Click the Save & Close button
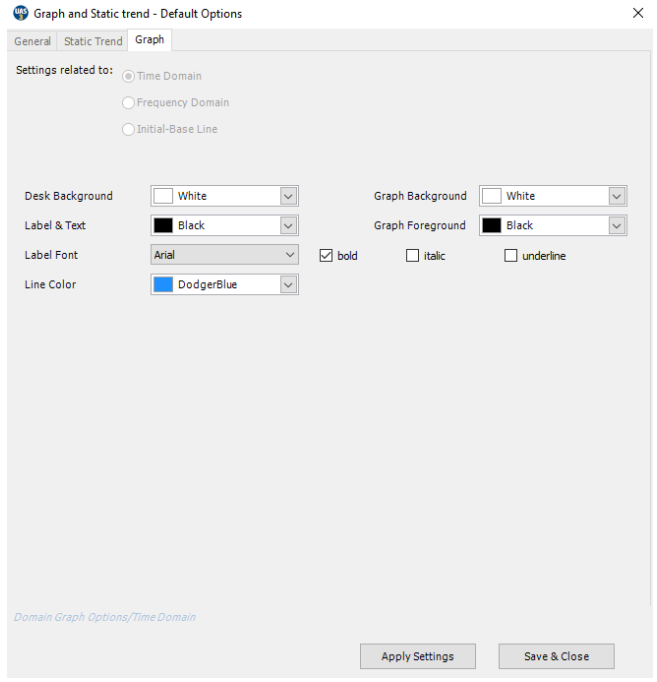Screen dimensions: 657x682 556,656
